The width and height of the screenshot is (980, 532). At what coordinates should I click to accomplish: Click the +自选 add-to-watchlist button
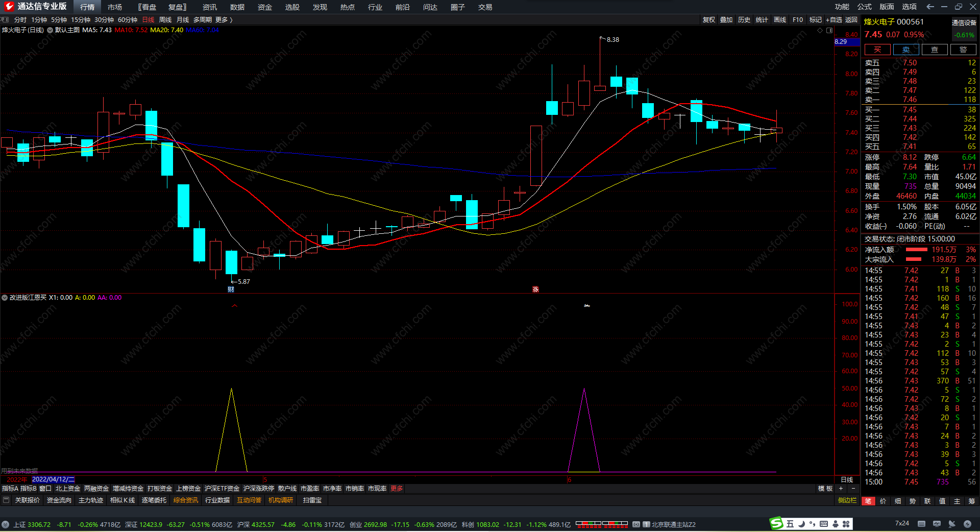834,20
